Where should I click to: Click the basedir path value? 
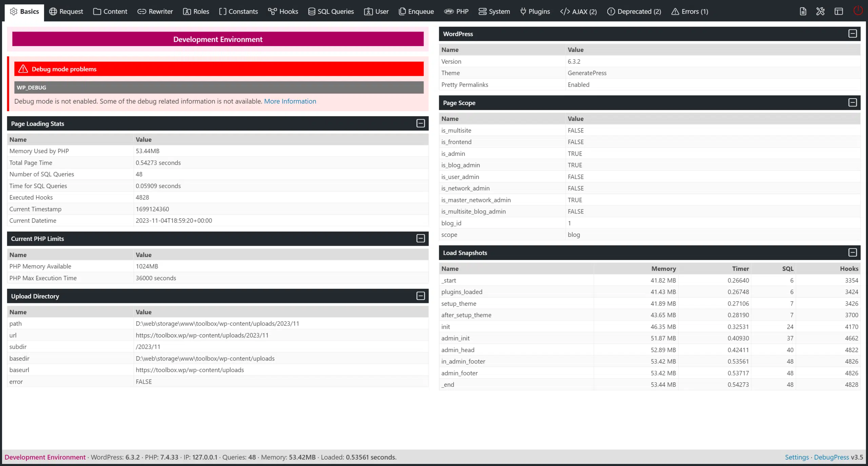(205, 358)
